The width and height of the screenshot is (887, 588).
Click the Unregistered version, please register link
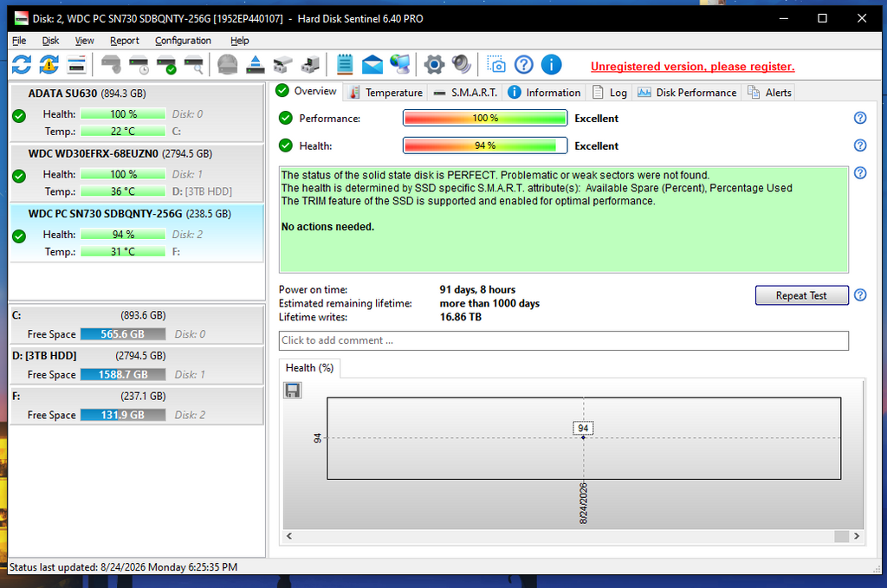[692, 67]
